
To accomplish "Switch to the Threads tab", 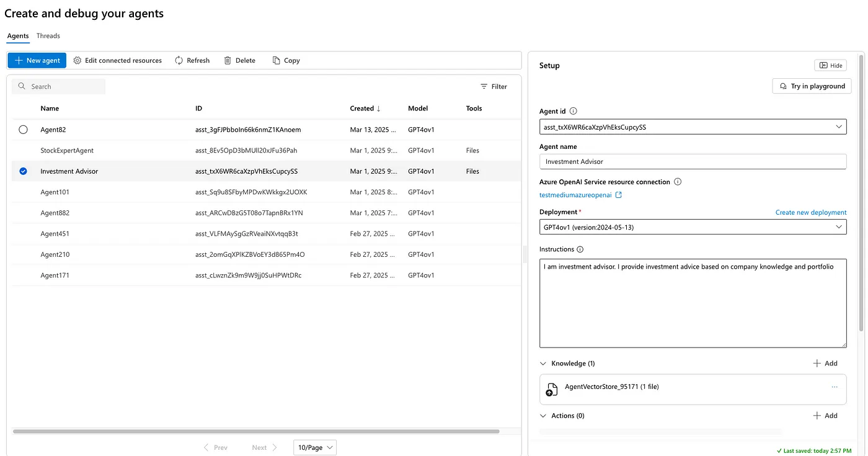I will click(48, 35).
